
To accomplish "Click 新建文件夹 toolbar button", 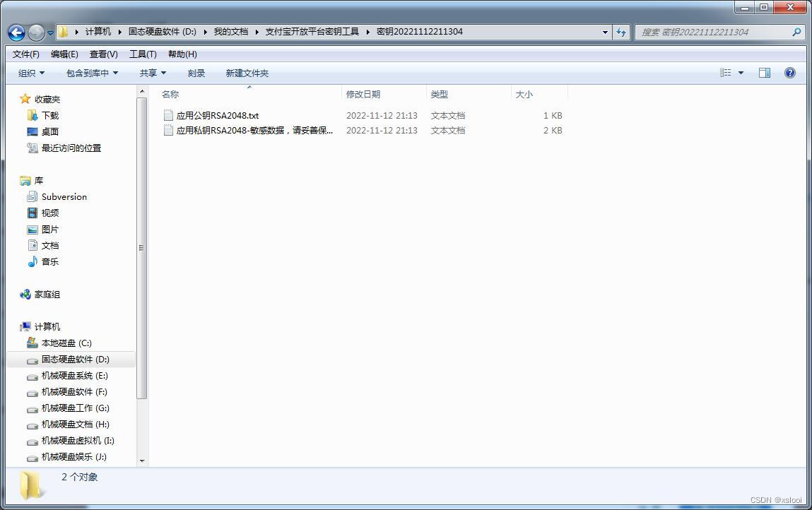I will [x=247, y=73].
